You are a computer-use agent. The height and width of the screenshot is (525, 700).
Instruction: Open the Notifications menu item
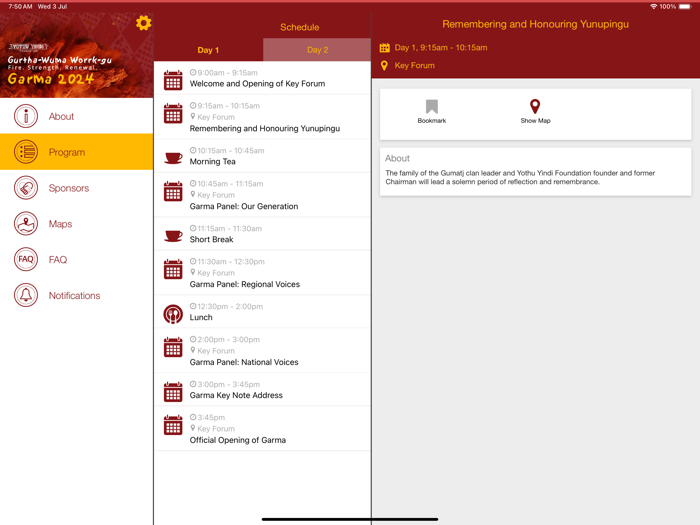(76, 295)
